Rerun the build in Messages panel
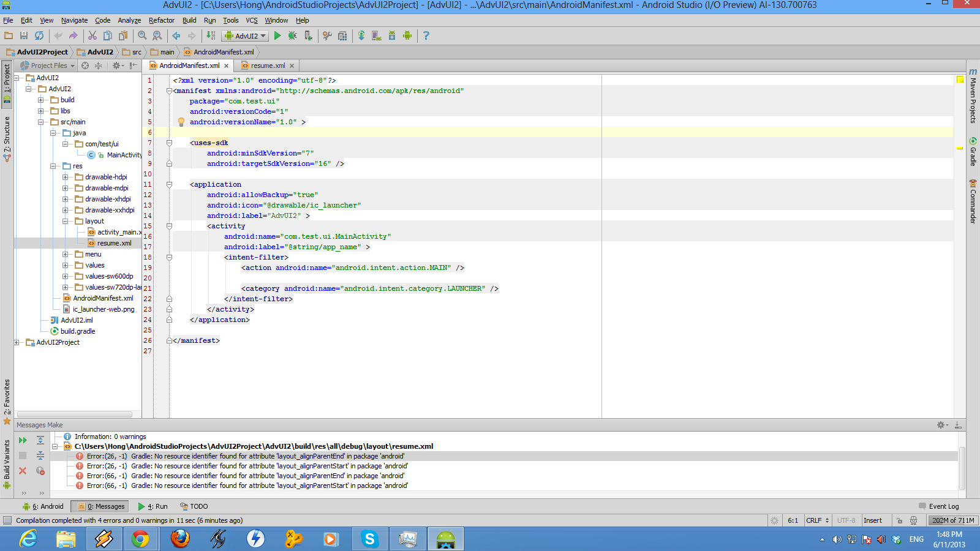The height and width of the screenshot is (551, 980). pos(23,440)
